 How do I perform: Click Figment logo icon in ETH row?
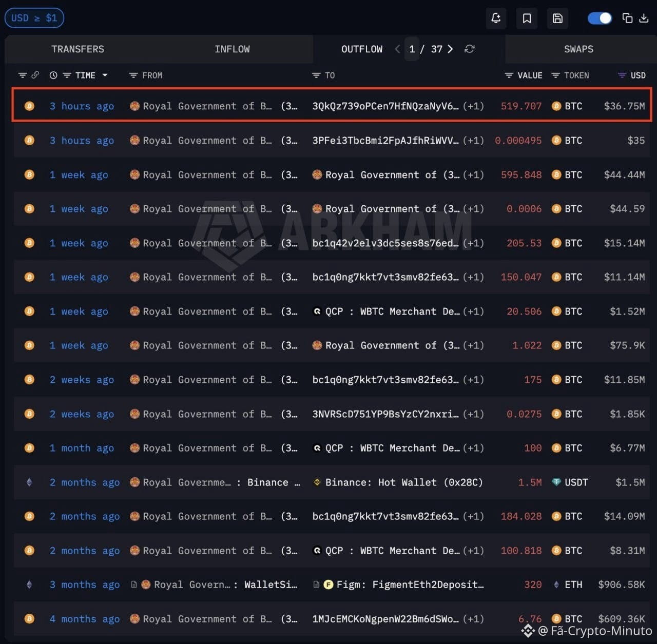[x=328, y=584]
